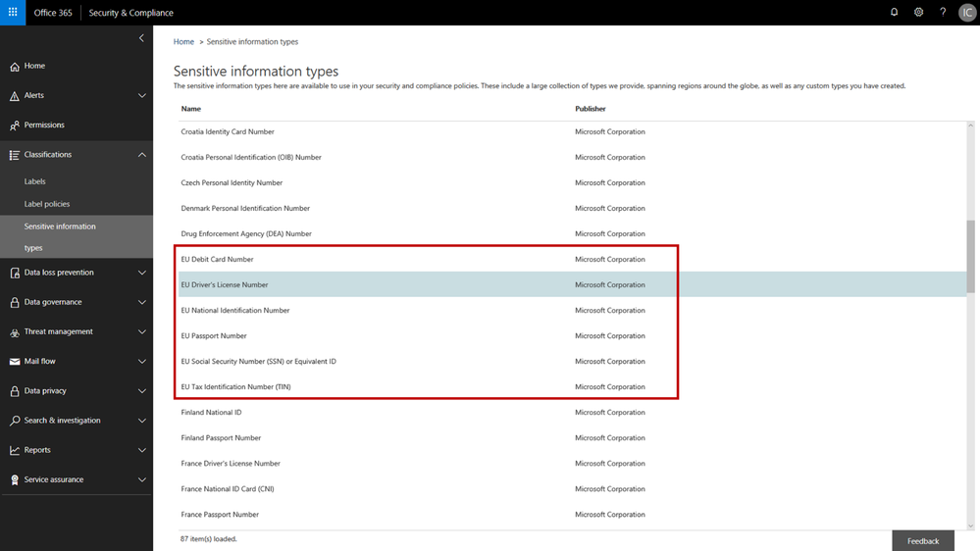The image size is (980, 551).
Task: Click the Permissions icon in the sidebar
Action: [x=15, y=125]
